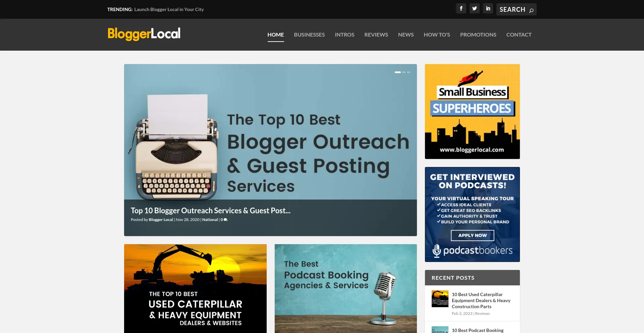Click the comments bubble icon on featured post
The width and height of the screenshot is (644, 333).
226,220
